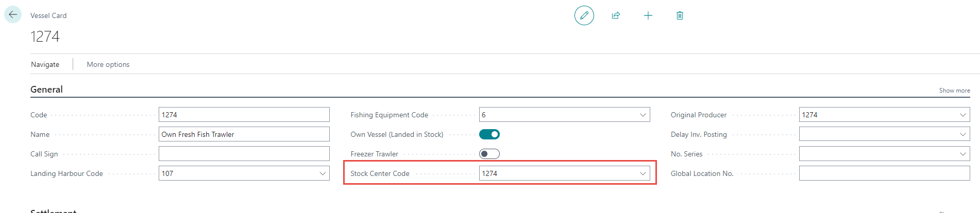Click Show more in General section
Image resolution: width=980 pixels, height=213 pixels.
[954, 91]
